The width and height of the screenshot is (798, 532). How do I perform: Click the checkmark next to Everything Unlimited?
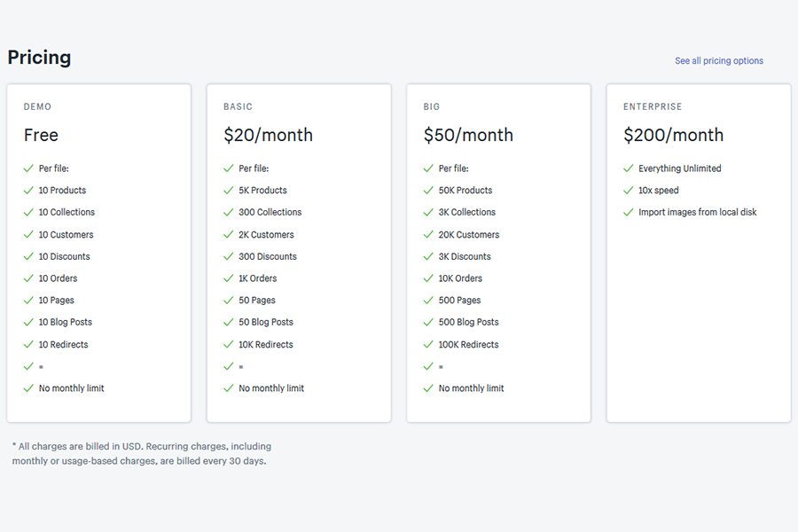pos(629,168)
